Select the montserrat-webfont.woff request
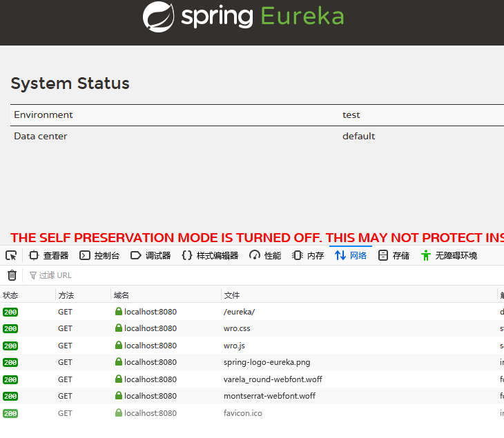The image size is (504, 438). point(252,396)
